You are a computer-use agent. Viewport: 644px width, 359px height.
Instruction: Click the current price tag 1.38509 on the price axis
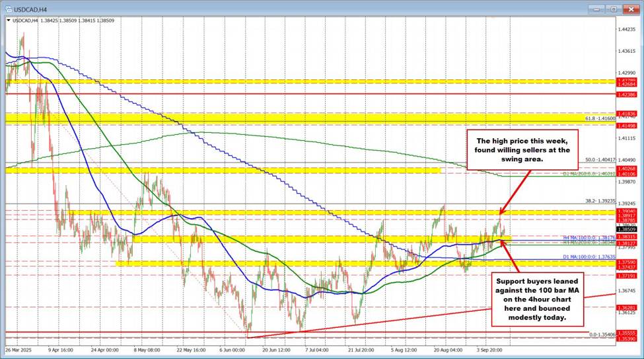pos(626,229)
